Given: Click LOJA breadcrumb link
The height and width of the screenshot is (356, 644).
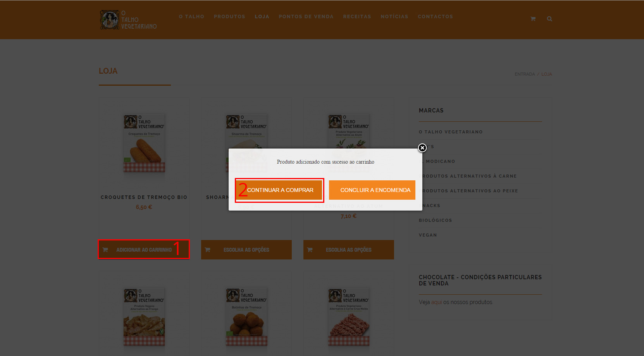Looking at the screenshot, I should 547,74.
